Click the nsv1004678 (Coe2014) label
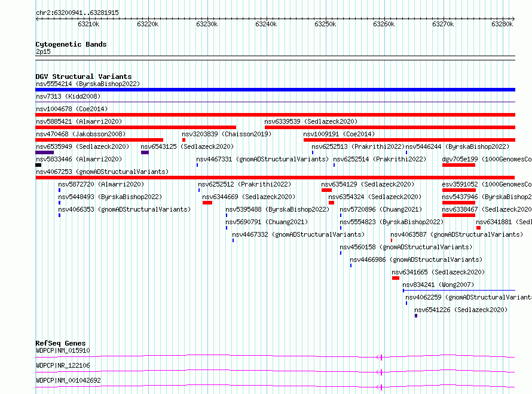This screenshot has height=394, width=532. tap(72, 109)
